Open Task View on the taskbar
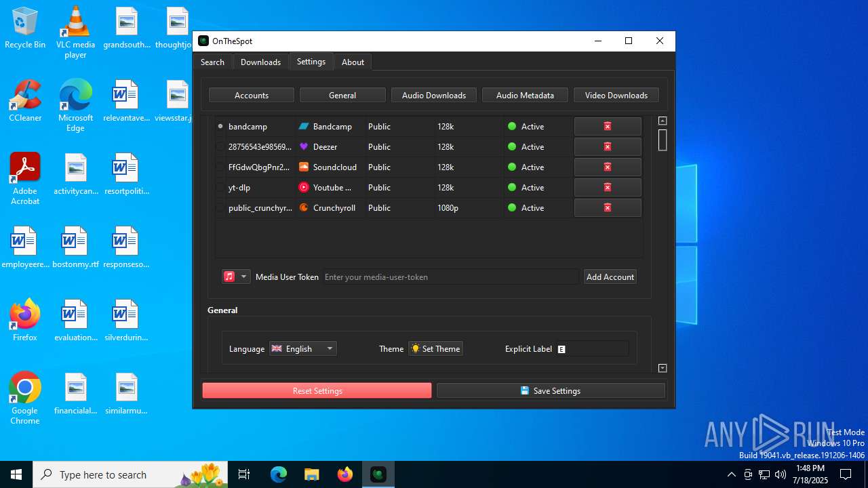Screen dimensions: 868x488 [x=245, y=474]
